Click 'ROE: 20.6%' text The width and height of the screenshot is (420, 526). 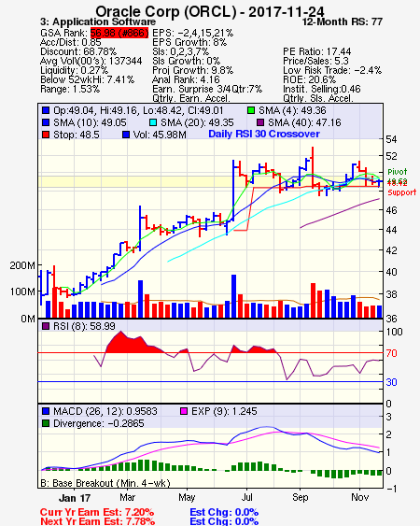(x=309, y=79)
